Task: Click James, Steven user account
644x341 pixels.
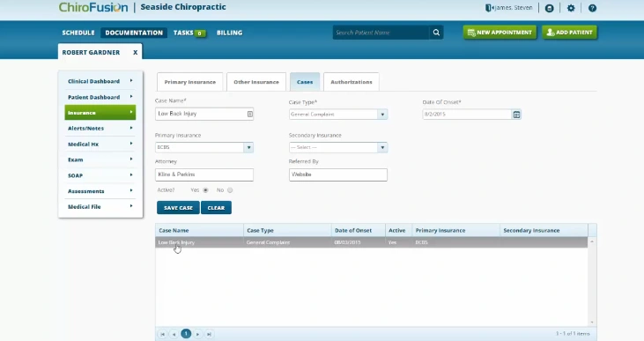Action: 509,8
